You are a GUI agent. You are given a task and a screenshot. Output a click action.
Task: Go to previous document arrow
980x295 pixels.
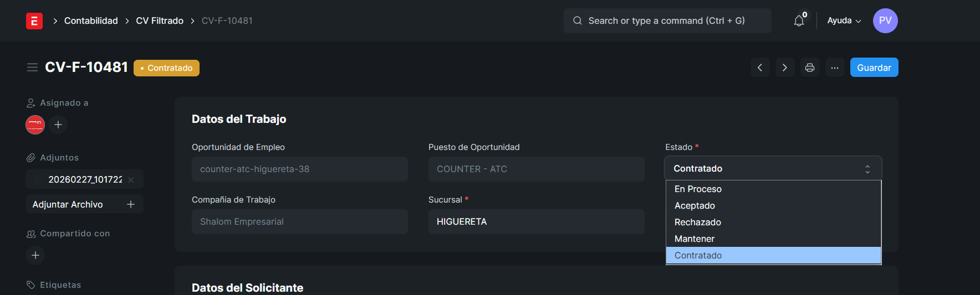click(x=760, y=68)
